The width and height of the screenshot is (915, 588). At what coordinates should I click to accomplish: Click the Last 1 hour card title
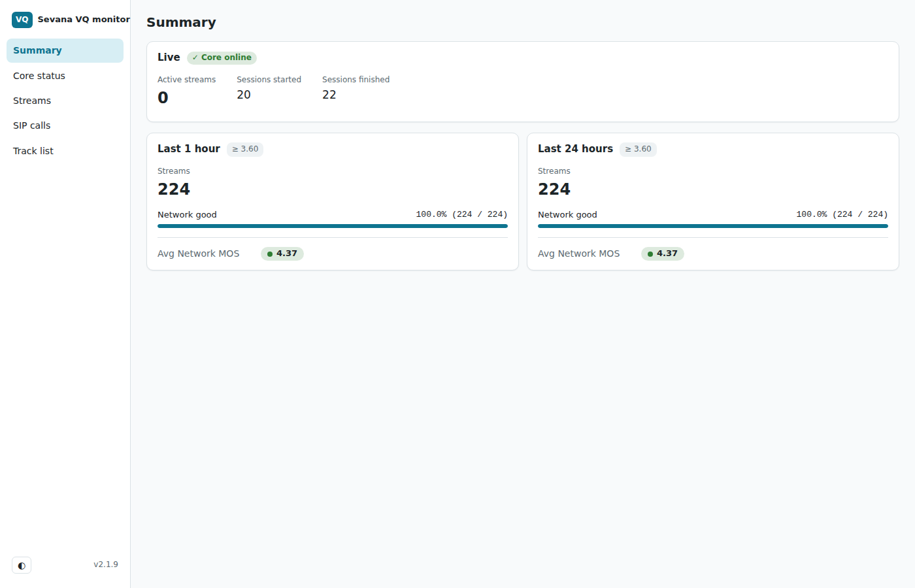click(189, 149)
